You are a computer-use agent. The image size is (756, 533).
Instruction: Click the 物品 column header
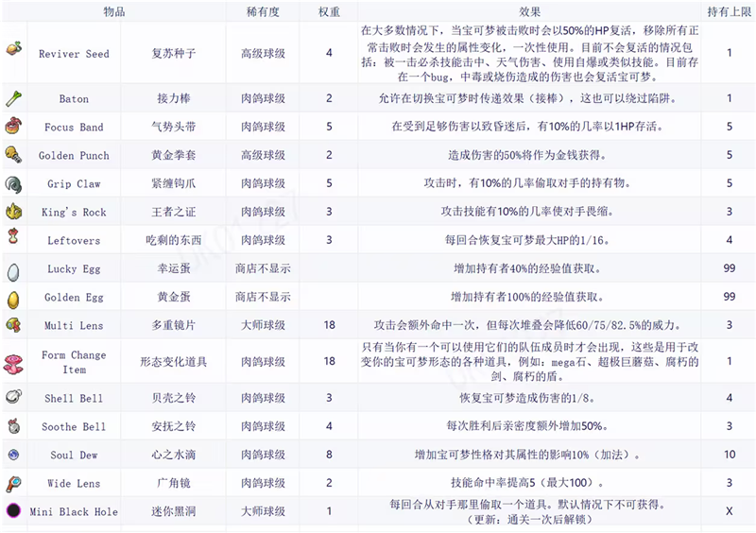pos(114,11)
